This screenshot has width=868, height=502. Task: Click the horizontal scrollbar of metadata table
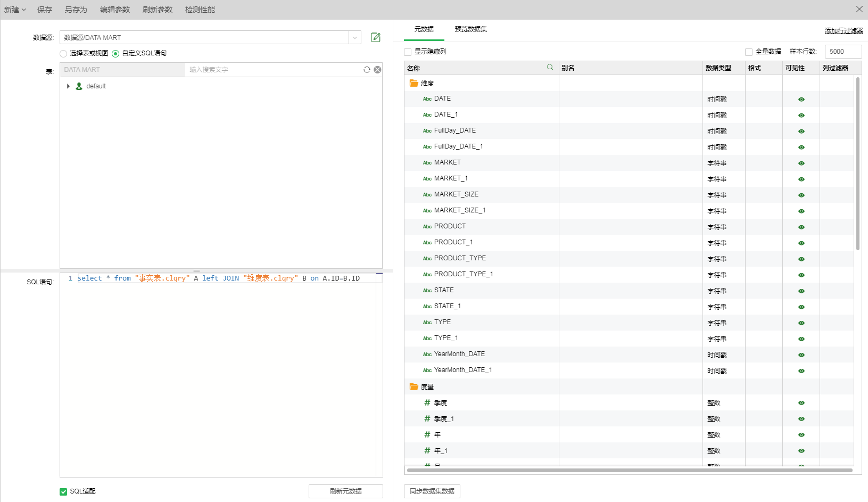(629, 470)
